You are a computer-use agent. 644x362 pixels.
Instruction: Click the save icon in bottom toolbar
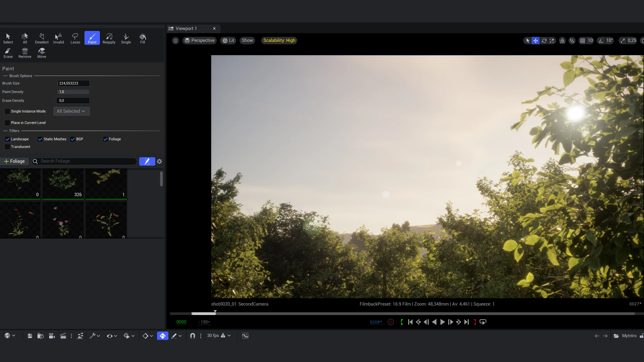(x=30, y=336)
